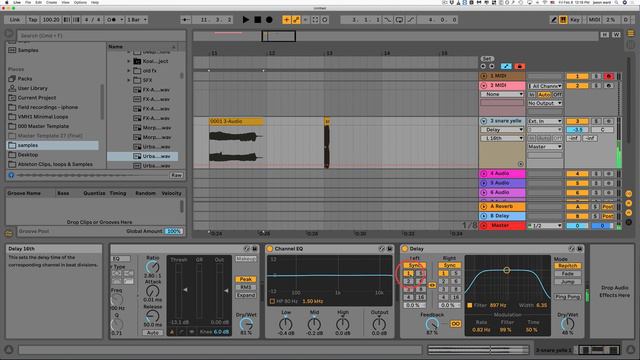Stop playback with the Stop button
The image size is (640, 360).
coord(258,20)
